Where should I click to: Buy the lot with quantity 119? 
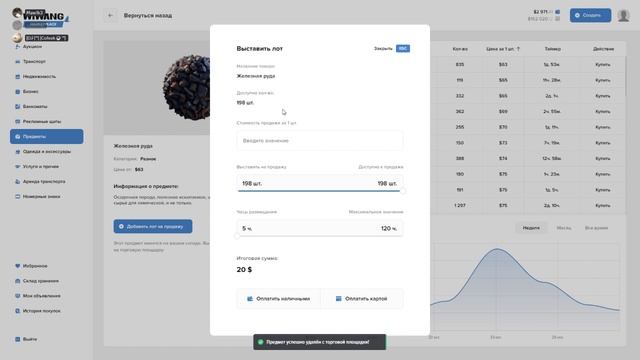603,80
